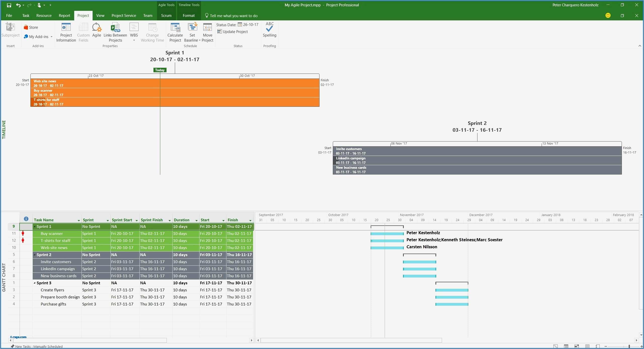The width and height of the screenshot is (644, 349).
Task: Click Update Project button
Action: tap(232, 31)
